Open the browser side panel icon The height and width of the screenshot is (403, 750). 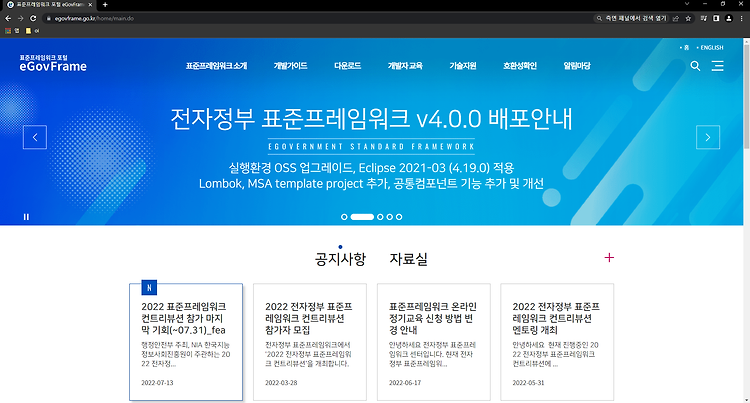[x=716, y=18]
